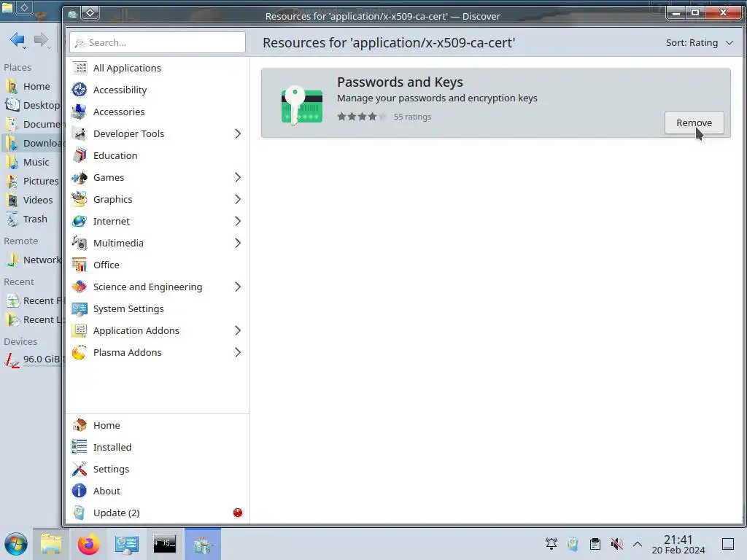The width and height of the screenshot is (747, 560).
Task: Open the Plasma Addons icon
Action: [x=79, y=353]
